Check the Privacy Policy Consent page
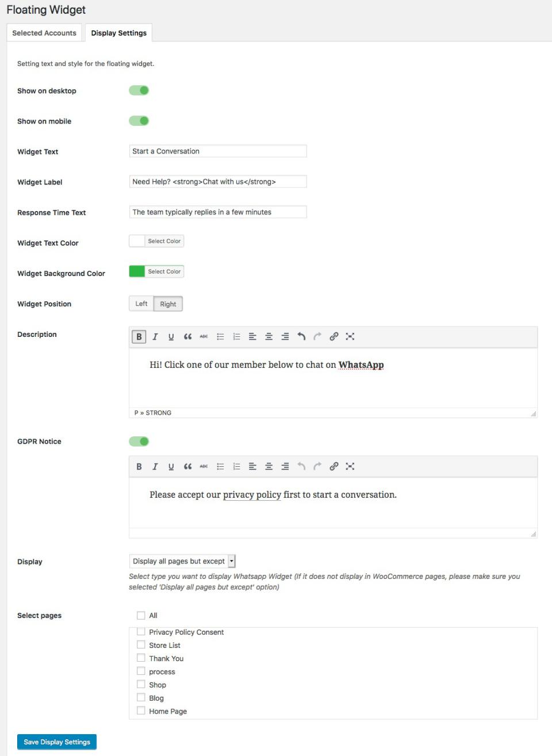This screenshot has height=756, width=552. coord(141,632)
